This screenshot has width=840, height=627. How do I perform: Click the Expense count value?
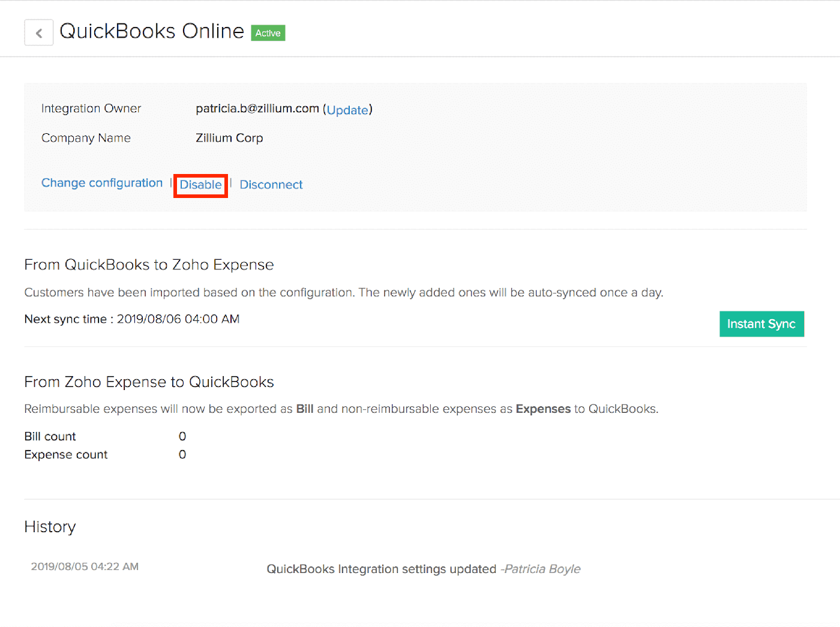(182, 455)
